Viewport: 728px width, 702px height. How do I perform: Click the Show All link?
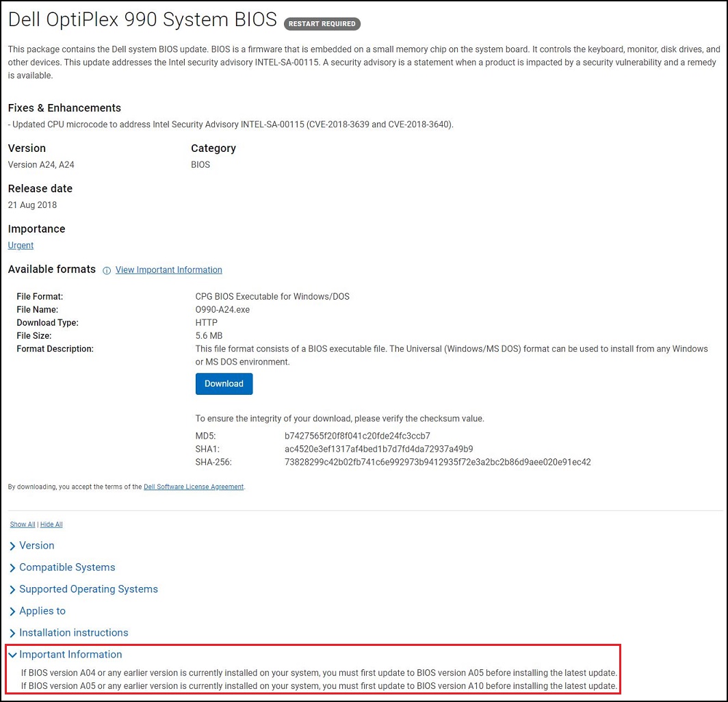23,524
